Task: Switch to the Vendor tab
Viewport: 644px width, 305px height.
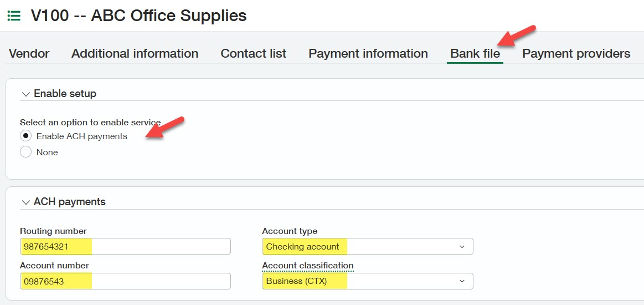Action: [29, 54]
